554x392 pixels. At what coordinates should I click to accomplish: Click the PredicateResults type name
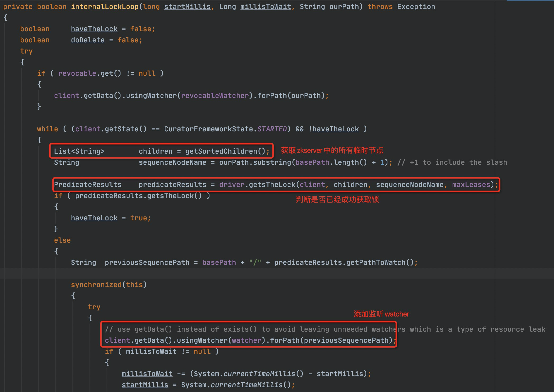click(88, 185)
